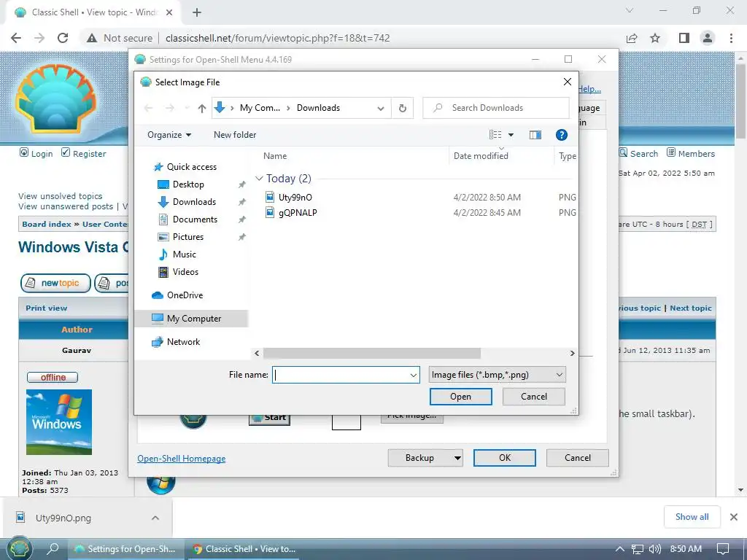
Task: Click the File name input field
Action: (340, 375)
